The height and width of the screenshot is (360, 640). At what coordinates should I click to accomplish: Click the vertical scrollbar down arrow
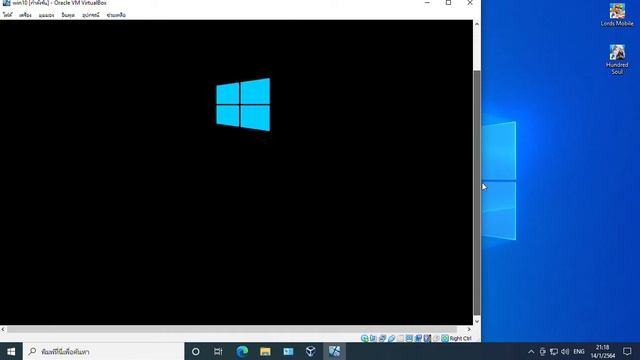click(x=476, y=321)
